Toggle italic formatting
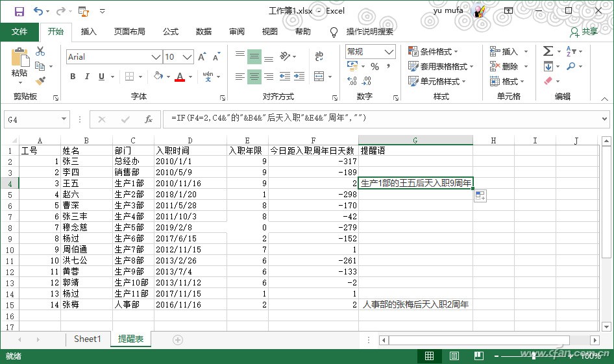 pos(88,77)
